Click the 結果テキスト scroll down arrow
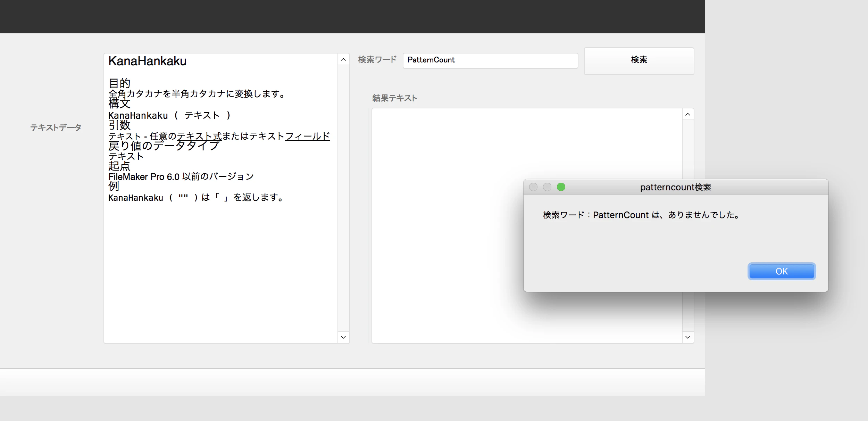Viewport: 868px width, 421px height. pyautogui.click(x=688, y=337)
